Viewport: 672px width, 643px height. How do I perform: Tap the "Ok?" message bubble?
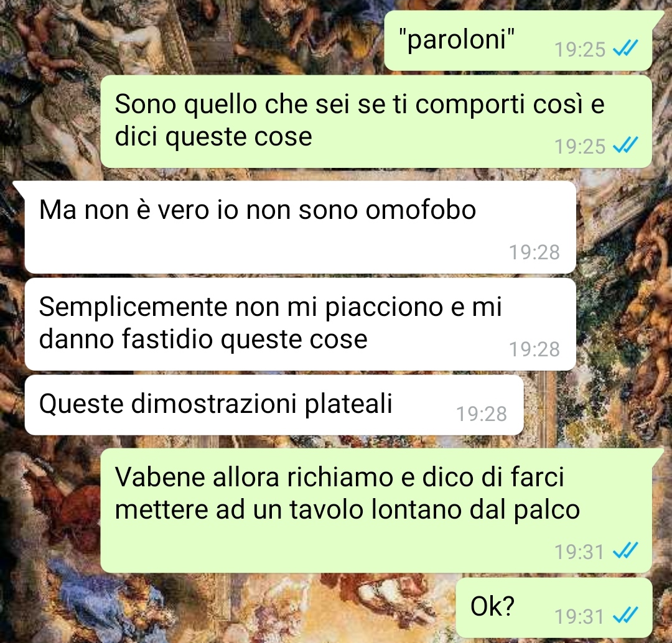pyautogui.click(x=554, y=608)
